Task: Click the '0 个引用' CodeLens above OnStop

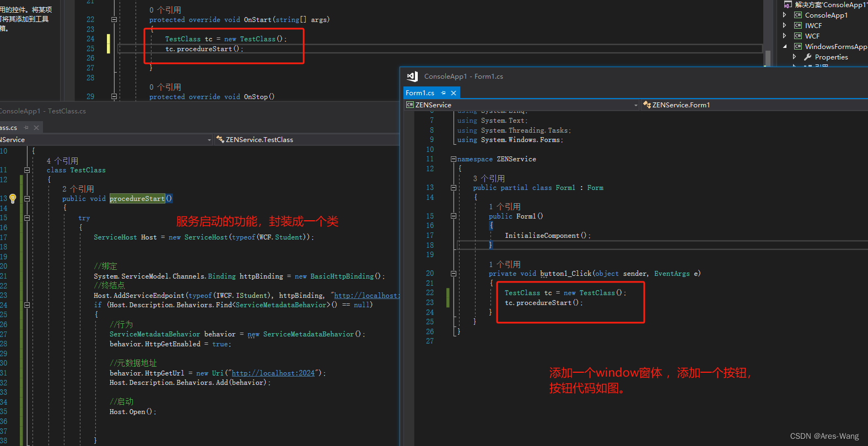Action: tap(165, 87)
